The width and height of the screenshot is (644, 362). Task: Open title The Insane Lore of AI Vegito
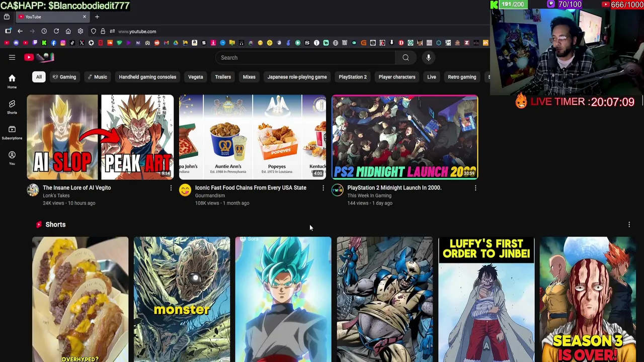[76, 188]
